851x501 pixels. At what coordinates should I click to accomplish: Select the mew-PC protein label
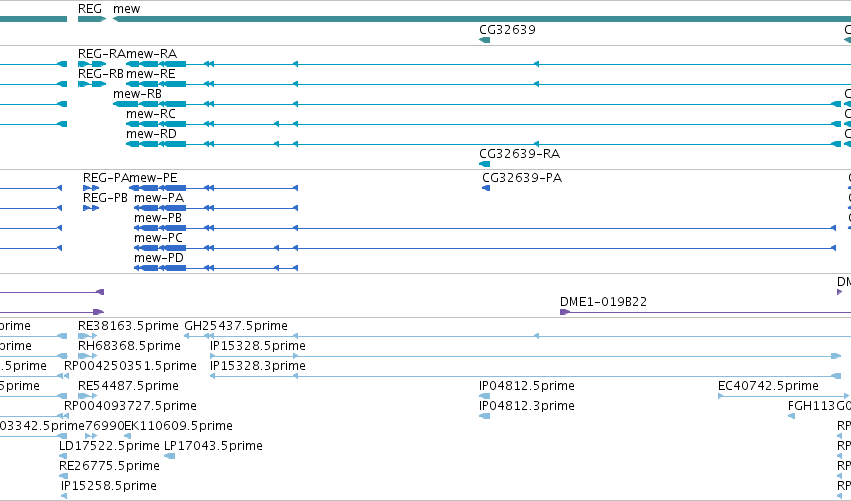click(158, 238)
